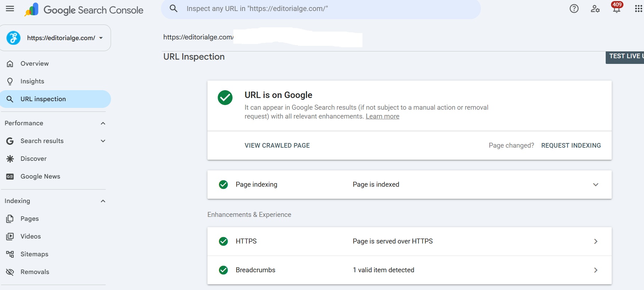Open the Help question mark icon
644x290 pixels.
click(x=574, y=9)
